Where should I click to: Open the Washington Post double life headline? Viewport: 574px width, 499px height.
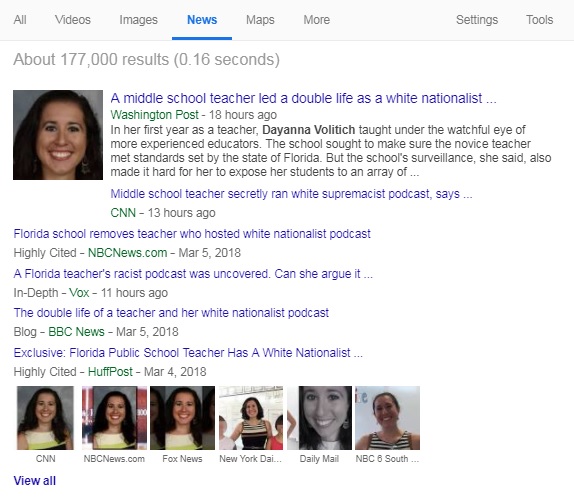tap(303, 98)
